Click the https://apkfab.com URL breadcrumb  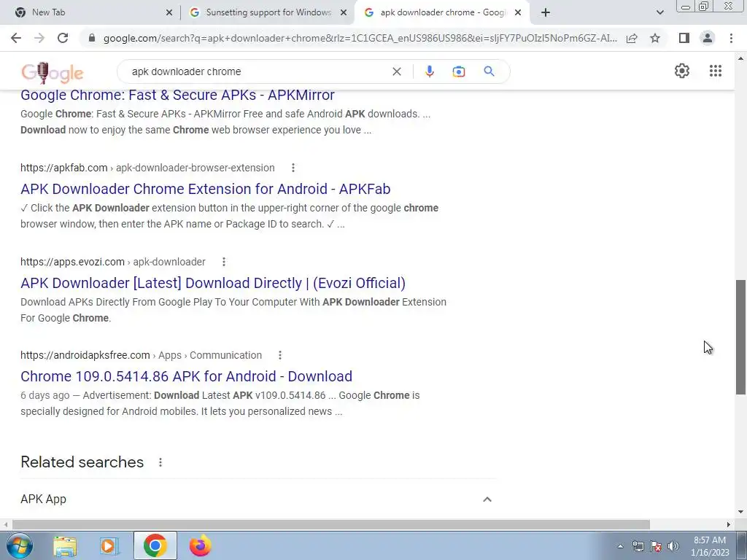[64, 168]
